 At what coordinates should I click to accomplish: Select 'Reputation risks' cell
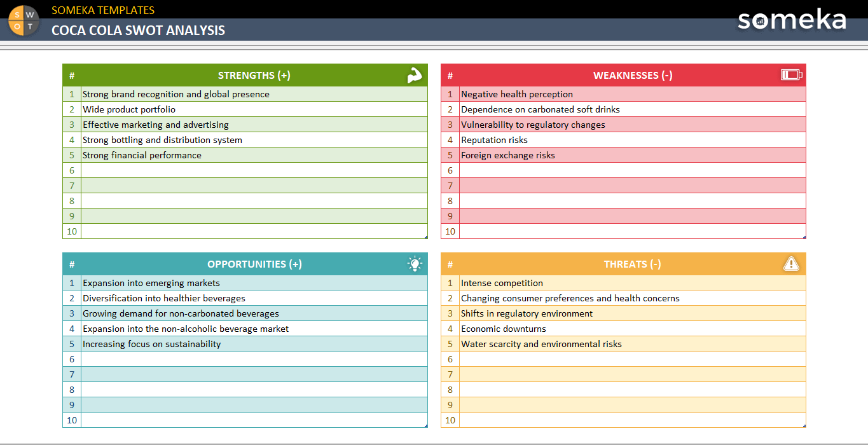click(633, 140)
